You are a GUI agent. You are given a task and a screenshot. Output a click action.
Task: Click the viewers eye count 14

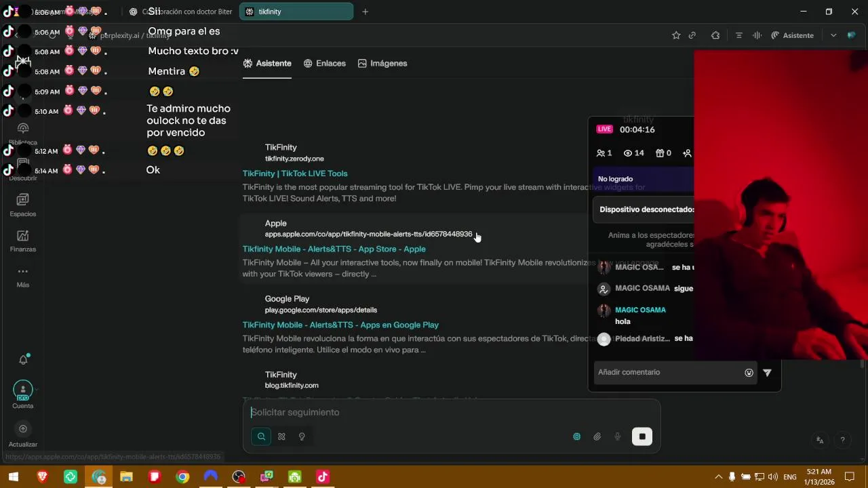634,153
